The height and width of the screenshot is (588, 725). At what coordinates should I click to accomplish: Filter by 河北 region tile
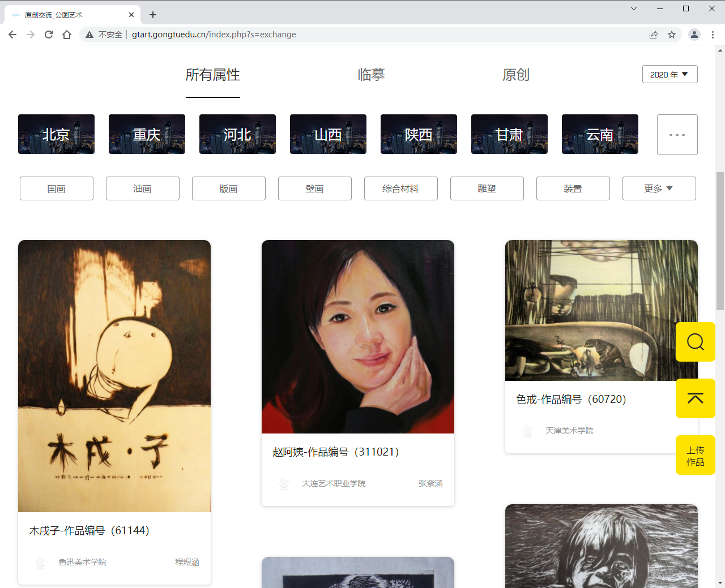pyautogui.click(x=237, y=134)
